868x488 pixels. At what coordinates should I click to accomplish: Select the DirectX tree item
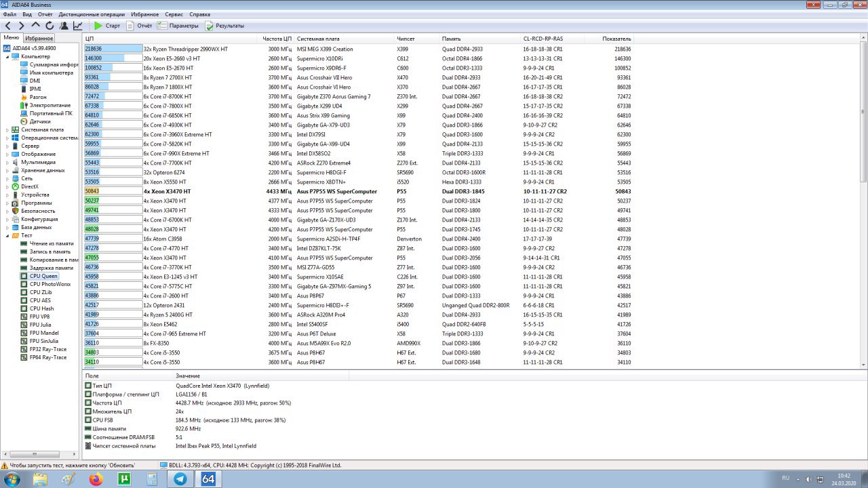tap(29, 186)
